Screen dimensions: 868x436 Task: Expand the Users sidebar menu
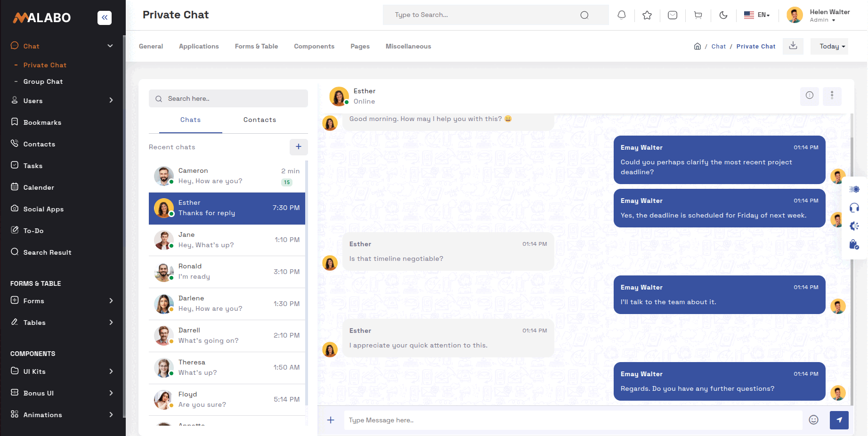(x=62, y=101)
